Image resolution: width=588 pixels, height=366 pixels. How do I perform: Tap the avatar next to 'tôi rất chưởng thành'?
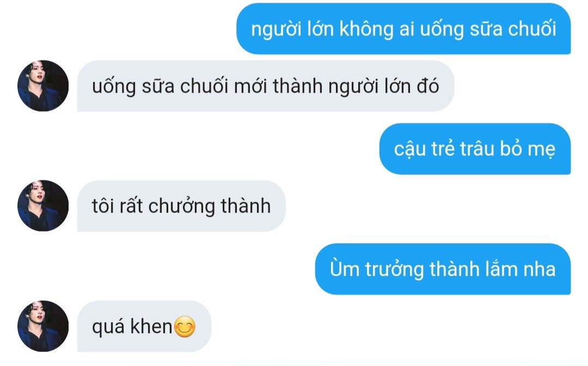click(43, 206)
